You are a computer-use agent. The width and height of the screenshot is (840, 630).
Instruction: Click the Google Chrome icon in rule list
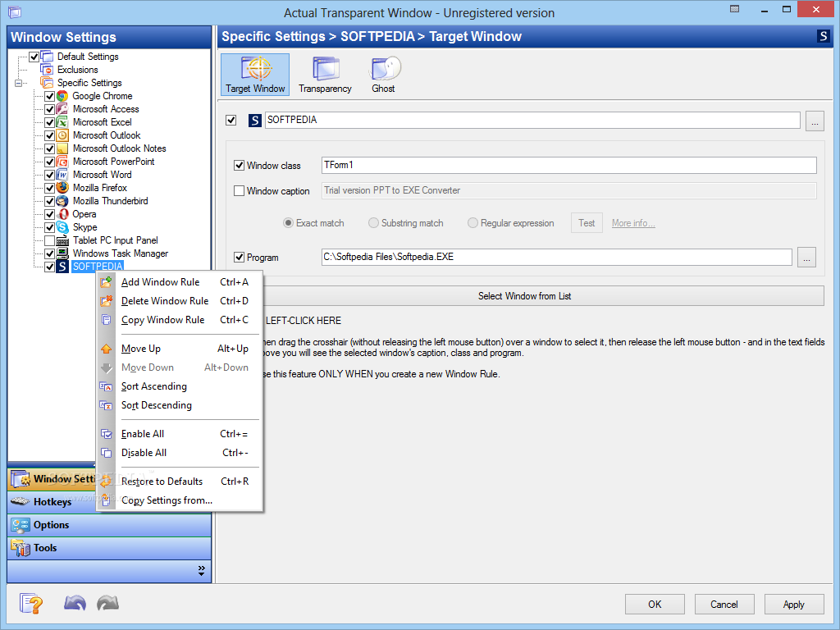[62, 96]
